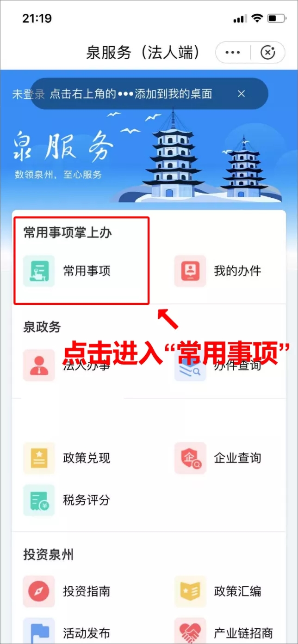Open the 法人办事 person icon
298x644 pixels.
39,365
